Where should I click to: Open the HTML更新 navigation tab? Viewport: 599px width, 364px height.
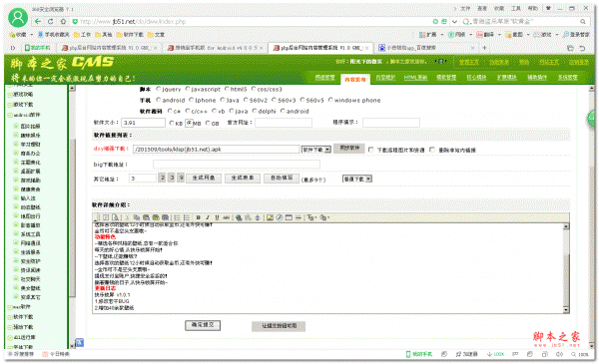tap(415, 78)
